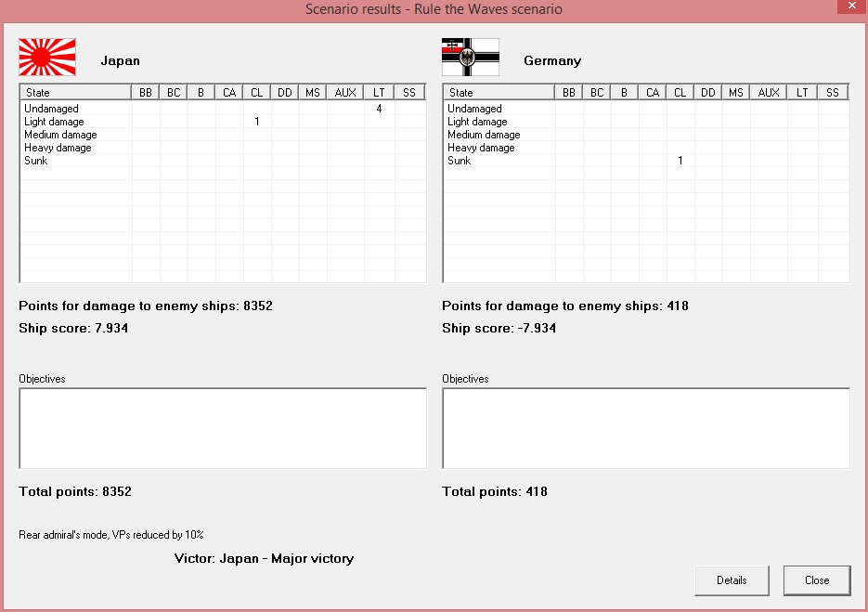Viewport: 868px width, 612px height.
Task: Click Japan's "Total points: 8352" text
Action: coord(75,492)
